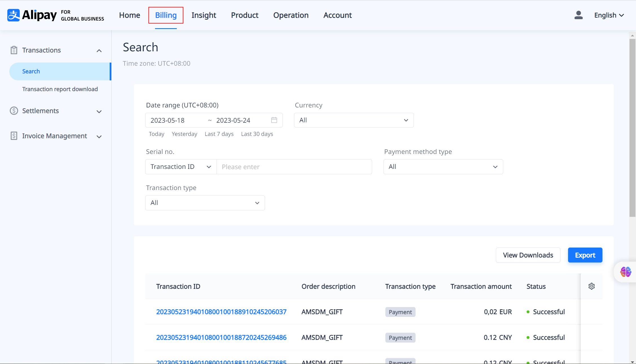Image resolution: width=636 pixels, height=364 pixels.
Task: Open the floating brain assistant icon
Action: pyautogui.click(x=626, y=272)
